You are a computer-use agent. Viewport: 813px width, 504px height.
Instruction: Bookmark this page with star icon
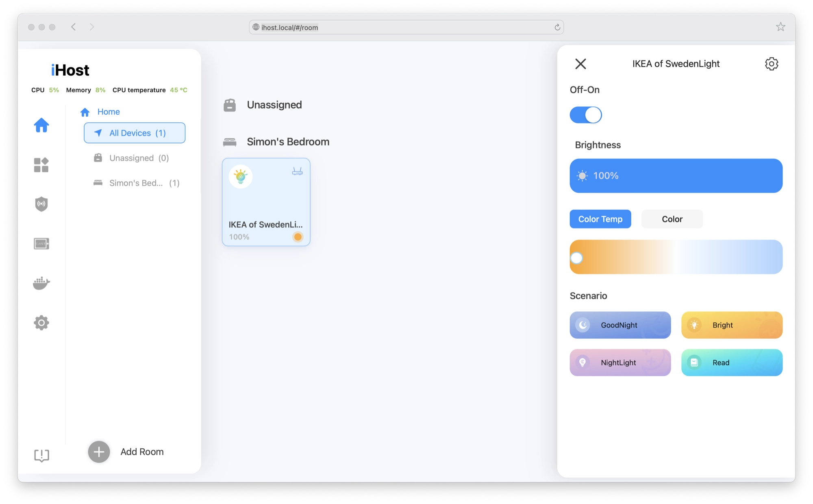780,27
